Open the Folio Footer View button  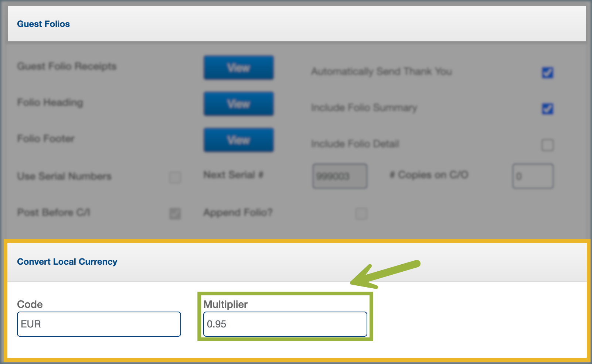[x=238, y=140]
